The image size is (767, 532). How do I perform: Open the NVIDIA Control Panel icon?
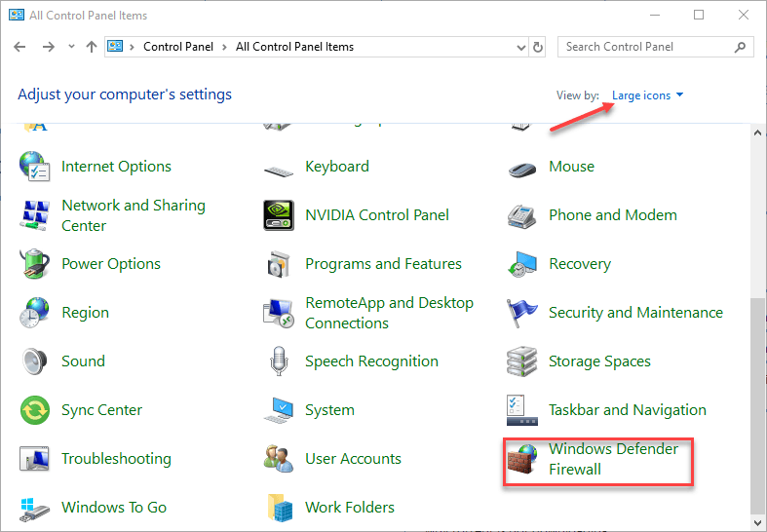279,215
